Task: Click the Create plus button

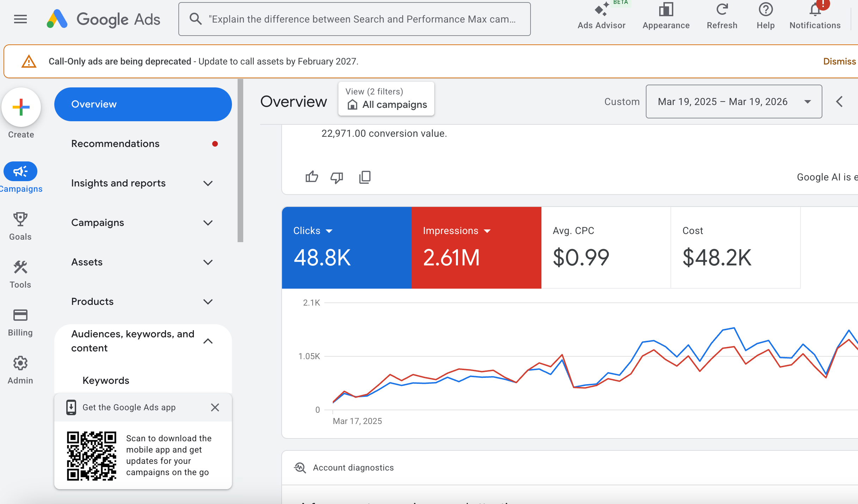Action: pyautogui.click(x=21, y=107)
